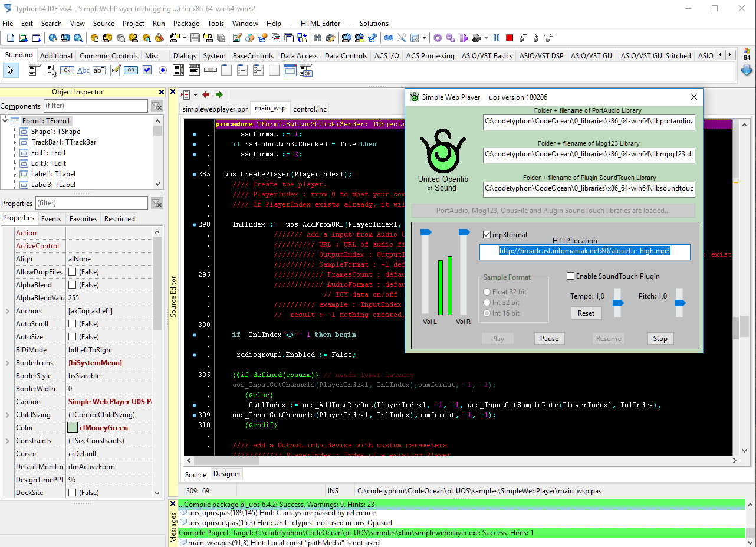
Task: Switch to the Designer tab
Action: (227, 474)
